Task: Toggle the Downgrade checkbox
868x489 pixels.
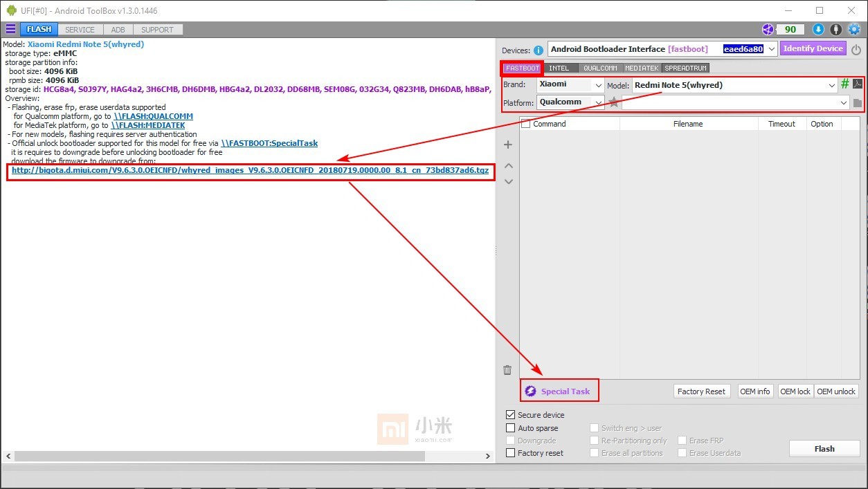Action: (511, 441)
